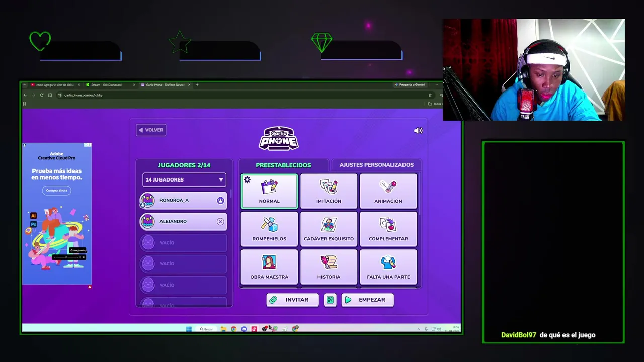Switch to the 'como agregar el chat de kick' tab
This screenshot has height=362, width=644.
54,85
